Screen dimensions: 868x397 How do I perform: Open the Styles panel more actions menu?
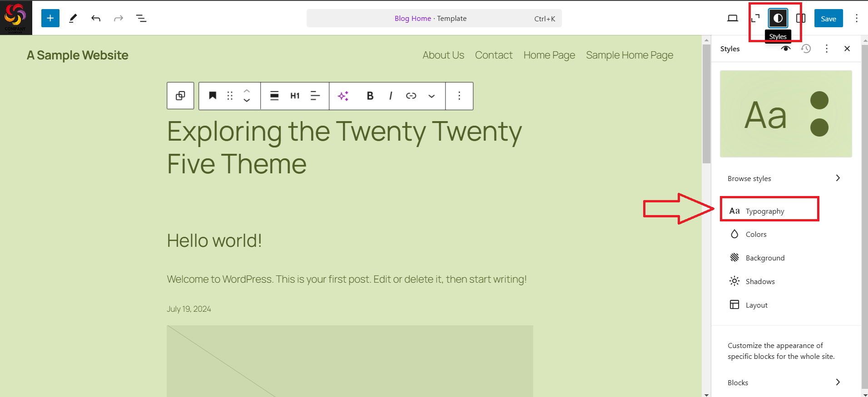[827, 49]
